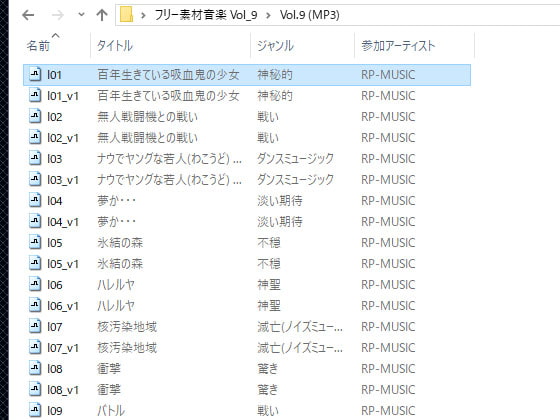Click file name l01_v1
This screenshot has height=420, width=560.
(63, 96)
